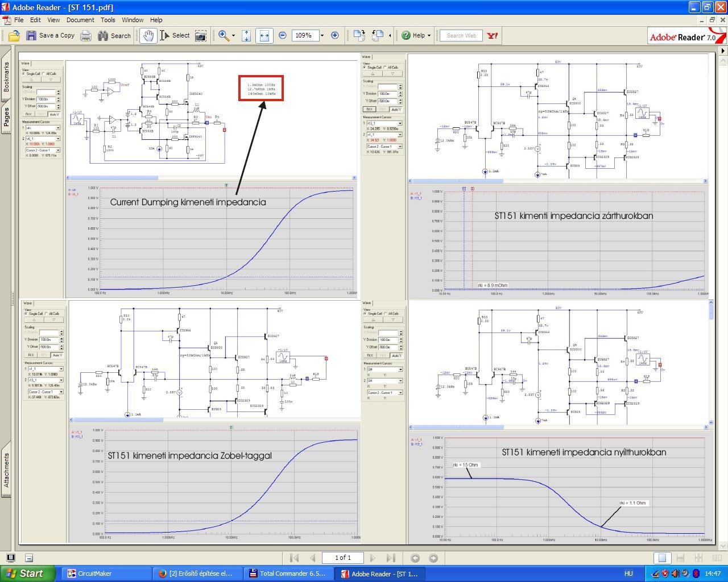Image resolution: width=728 pixels, height=582 pixels.
Task: Enable Continuous page layout
Action: coord(680,558)
